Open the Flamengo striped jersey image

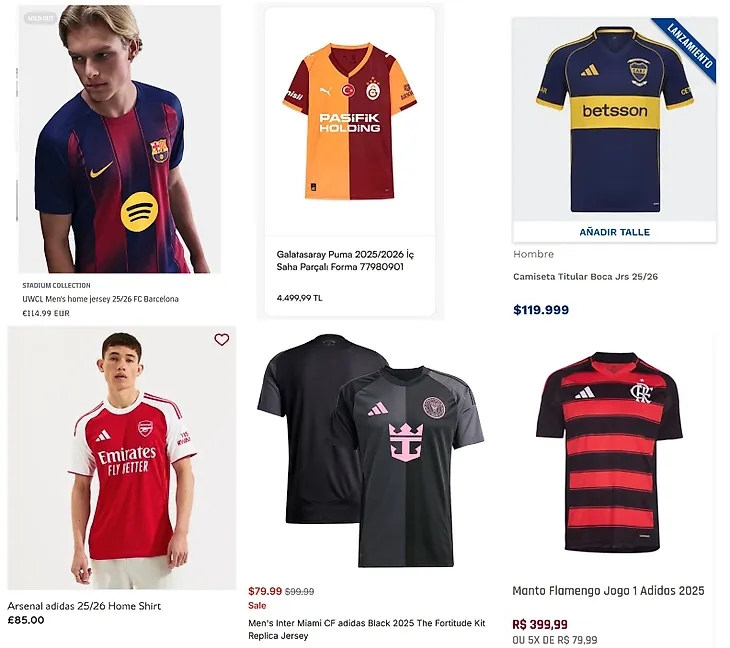[610, 450]
